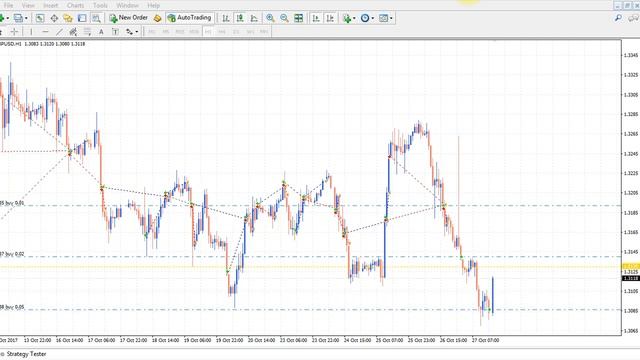Switch timeframe to W1
Screen dimensions: 640x360
[x=250, y=31]
